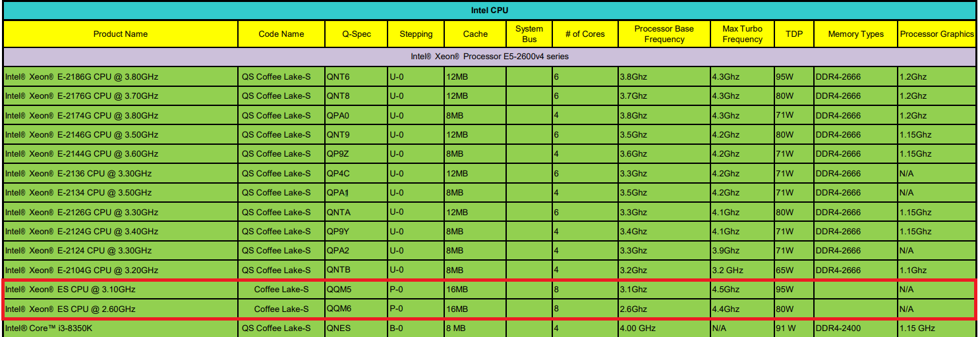Click the Xeon Processor E5-2600v4 series row
This screenshot has height=337, width=980.
[490, 57]
